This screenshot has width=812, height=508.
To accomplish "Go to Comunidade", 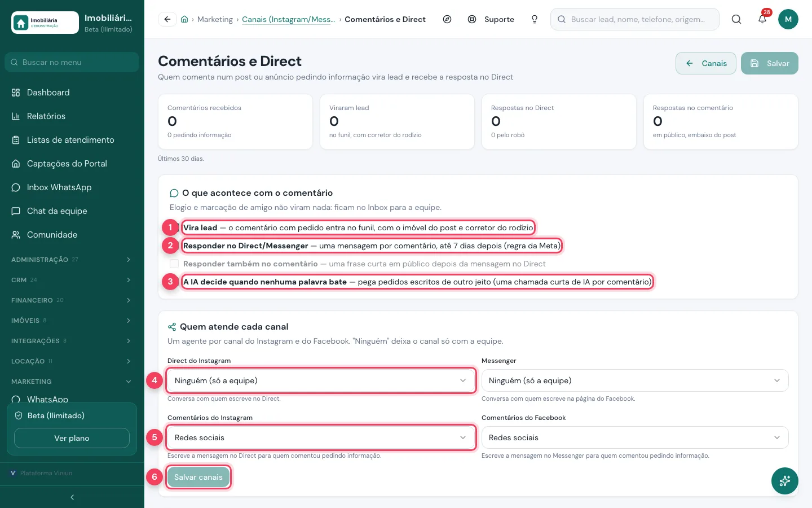I will click(72, 235).
